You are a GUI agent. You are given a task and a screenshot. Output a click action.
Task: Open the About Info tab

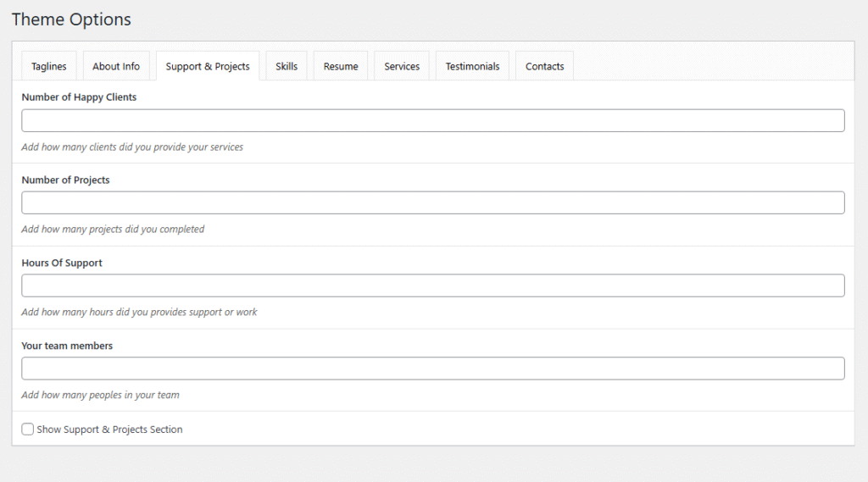116,66
